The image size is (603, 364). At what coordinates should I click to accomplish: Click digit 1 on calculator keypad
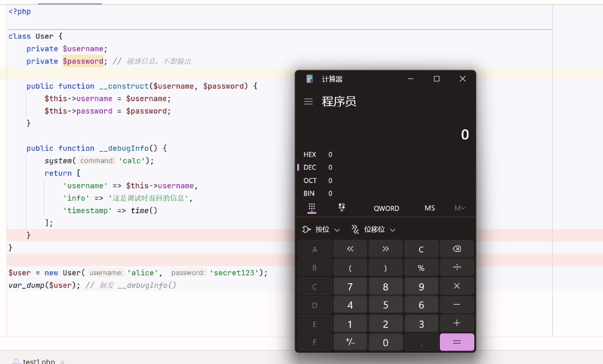coord(350,323)
